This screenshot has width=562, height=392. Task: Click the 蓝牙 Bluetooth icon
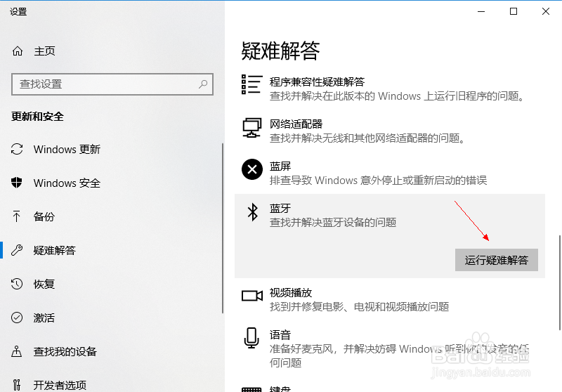[253, 211]
